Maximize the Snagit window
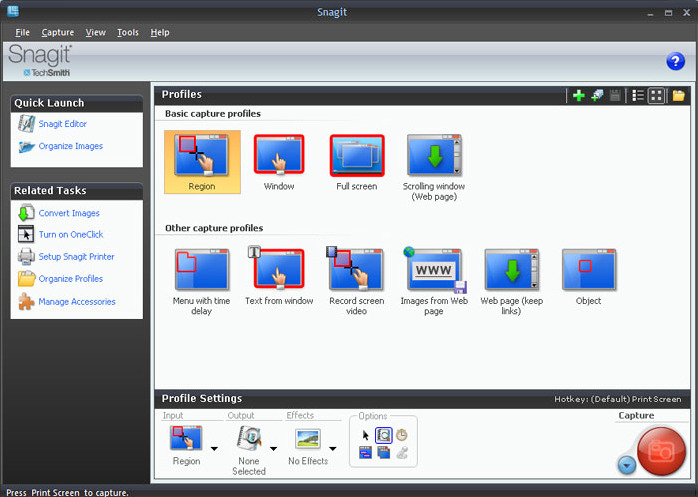The width and height of the screenshot is (698, 497). pos(668,13)
